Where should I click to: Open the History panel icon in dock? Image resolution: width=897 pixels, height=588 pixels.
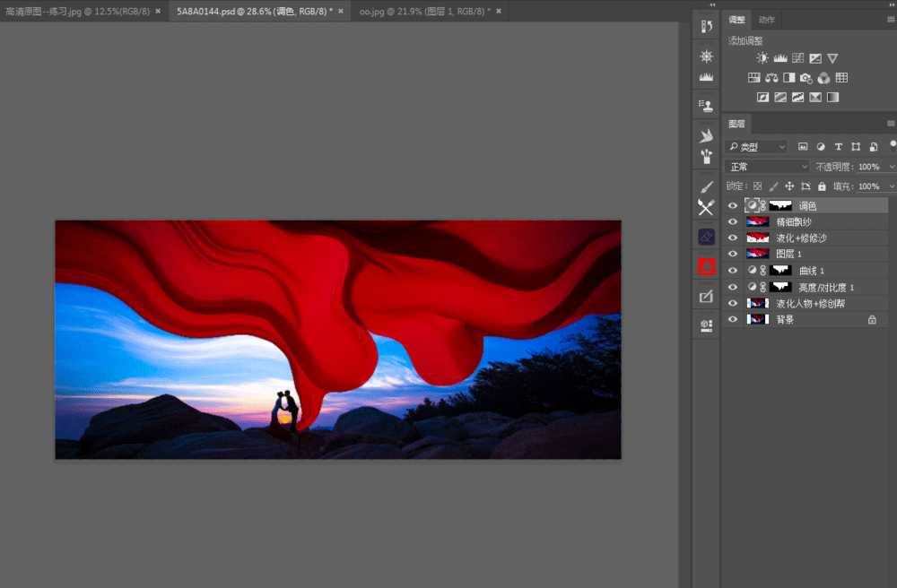point(706,27)
